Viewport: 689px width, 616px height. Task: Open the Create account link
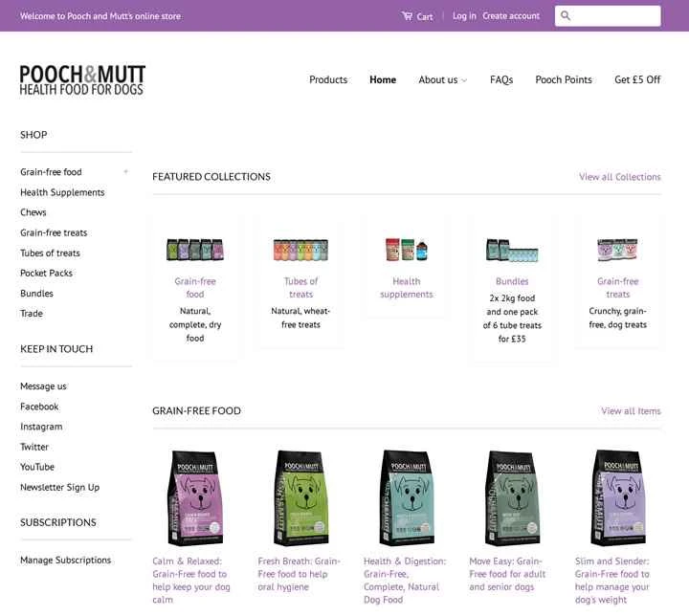511,16
